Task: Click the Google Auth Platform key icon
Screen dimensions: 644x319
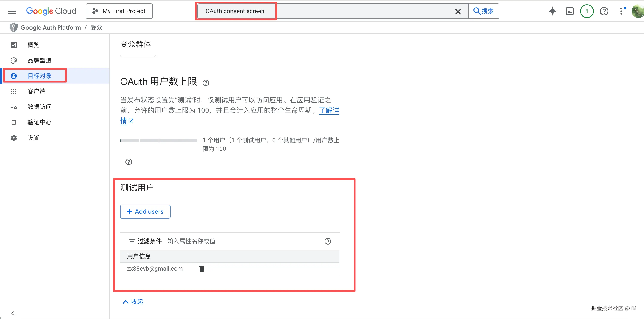Action: 14,27
